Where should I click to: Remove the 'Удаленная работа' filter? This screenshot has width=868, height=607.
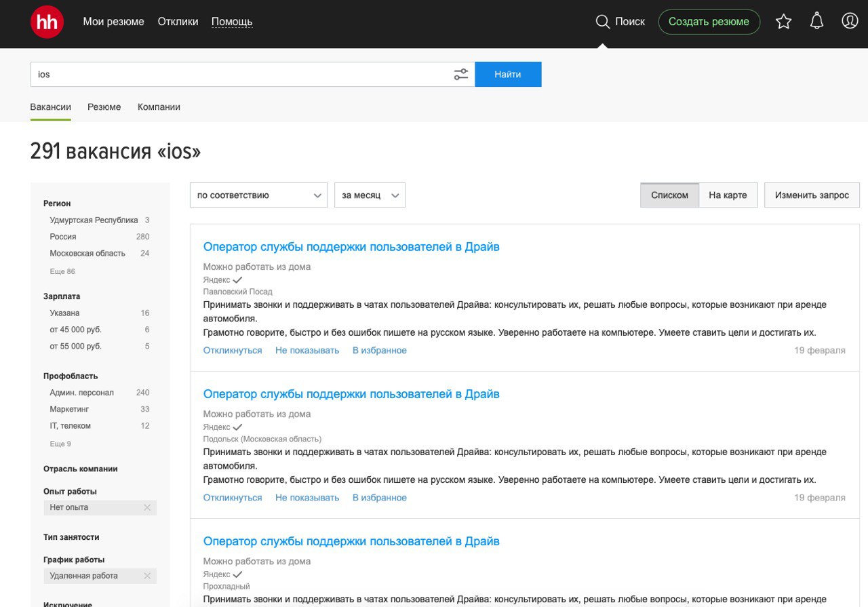(147, 576)
